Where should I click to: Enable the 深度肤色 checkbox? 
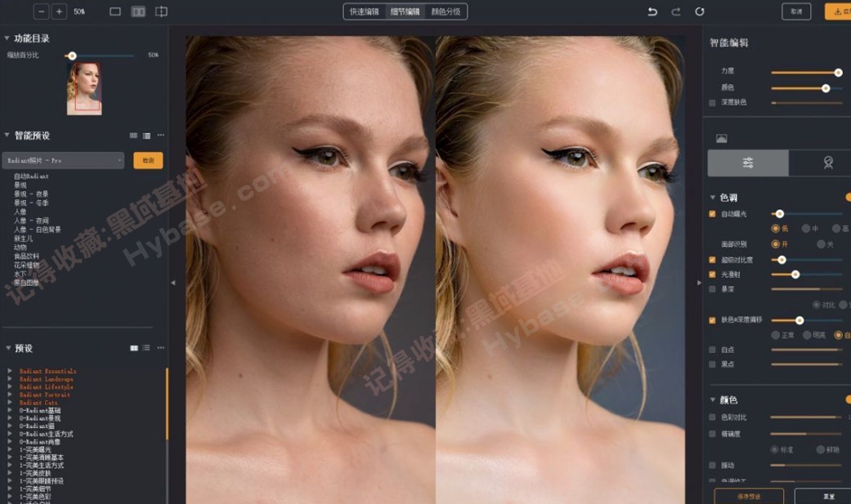click(710, 103)
